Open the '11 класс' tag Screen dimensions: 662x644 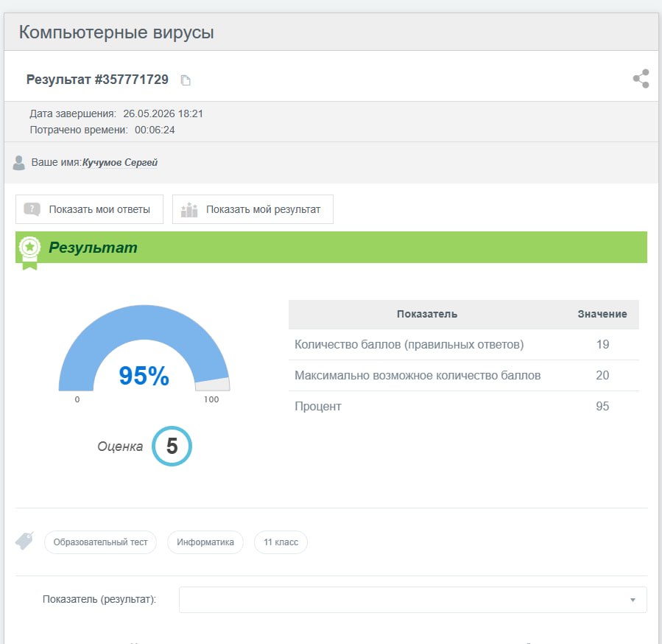[281, 542]
